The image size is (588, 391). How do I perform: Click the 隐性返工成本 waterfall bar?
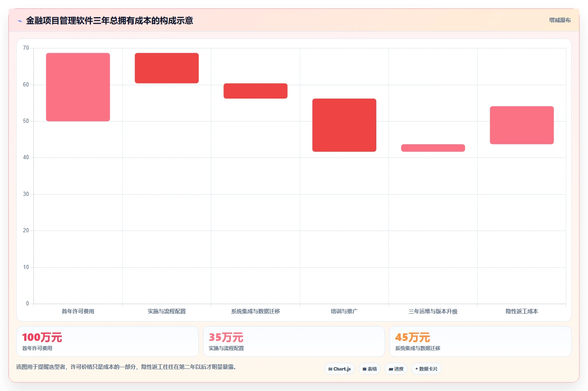(x=522, y=125)
